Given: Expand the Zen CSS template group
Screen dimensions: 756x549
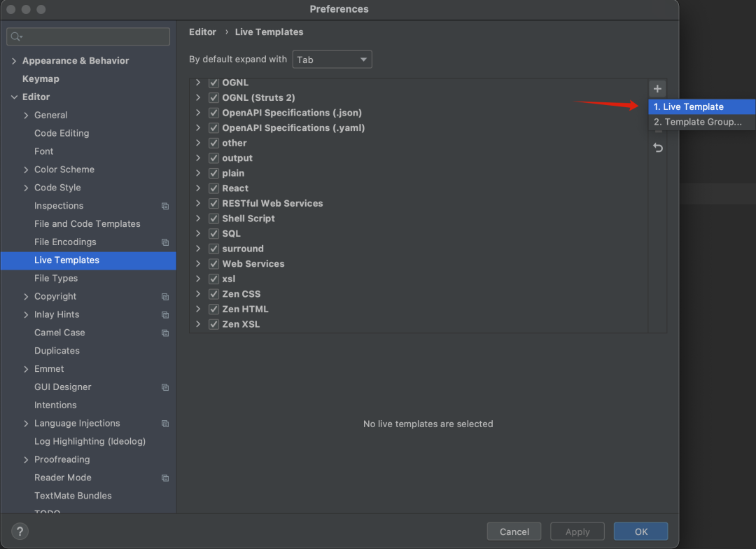Looking at the screenshot, I should 197,294.
